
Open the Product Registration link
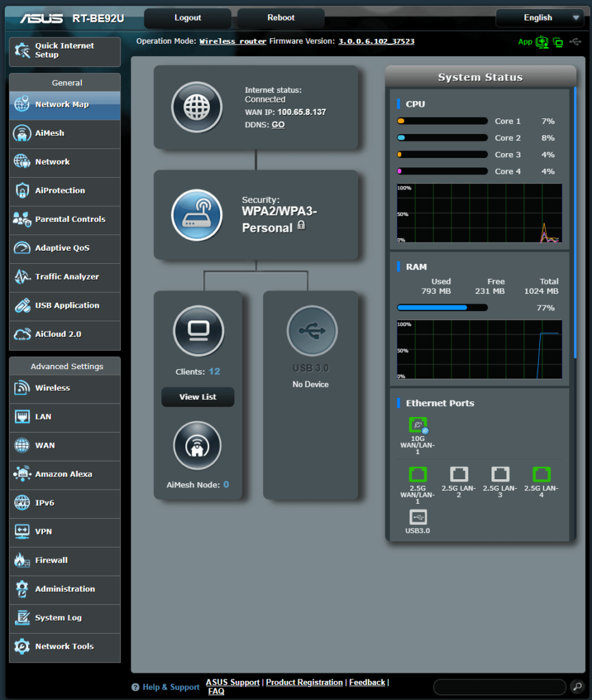click(304, 682)
